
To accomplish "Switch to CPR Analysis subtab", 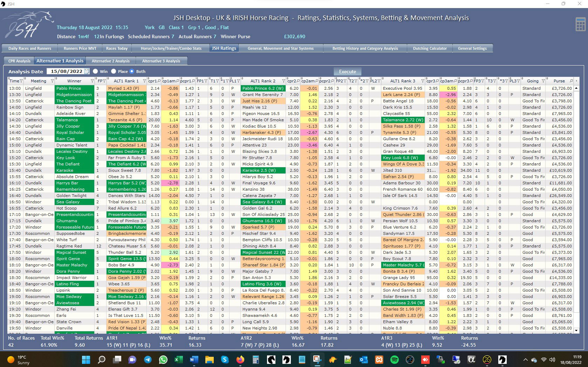I will tap(19, 61).
